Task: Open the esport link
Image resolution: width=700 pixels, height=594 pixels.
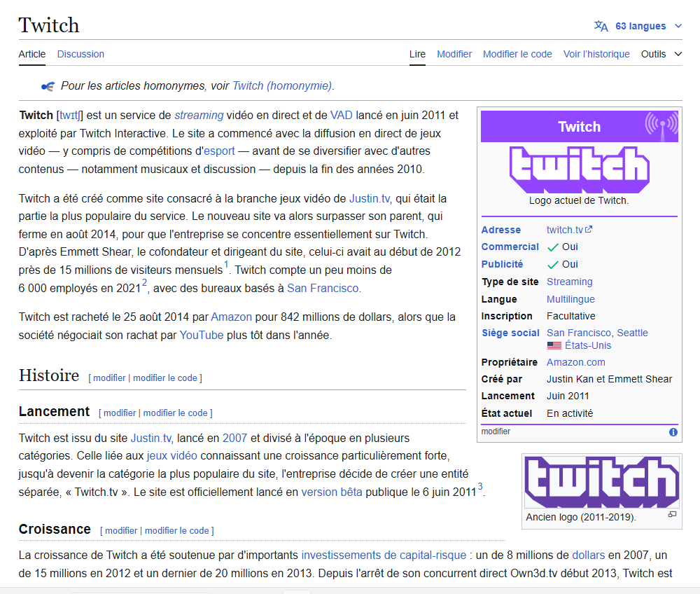Action: 219,151
